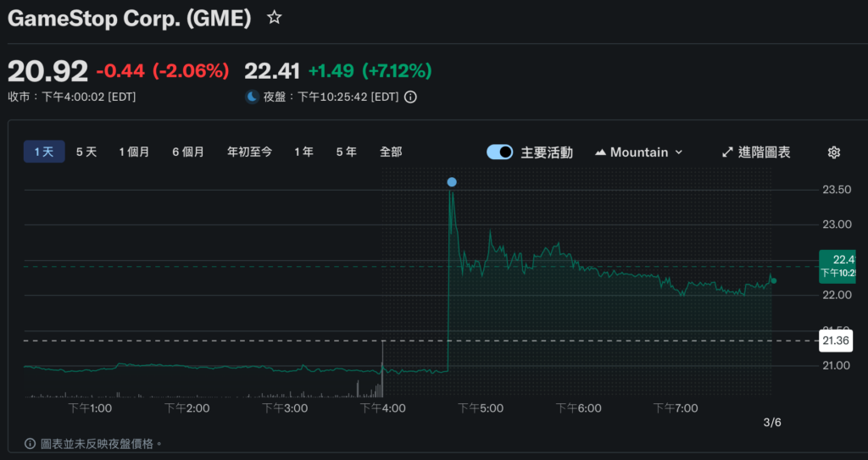Click info icon beside chart disclaimer note
The width and height of the screenshot is (868, 460).
click(31, 443)
